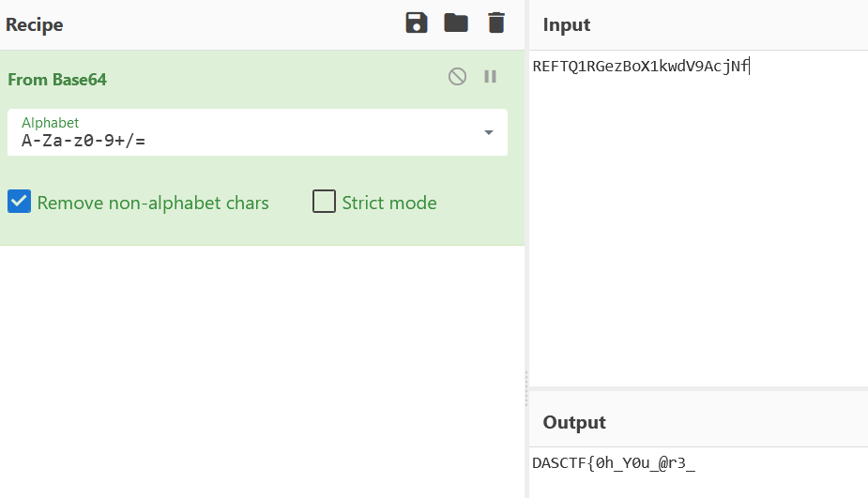This screenshot has width=868, height=498.
Task: Save the current recipe
Action: 417,23
